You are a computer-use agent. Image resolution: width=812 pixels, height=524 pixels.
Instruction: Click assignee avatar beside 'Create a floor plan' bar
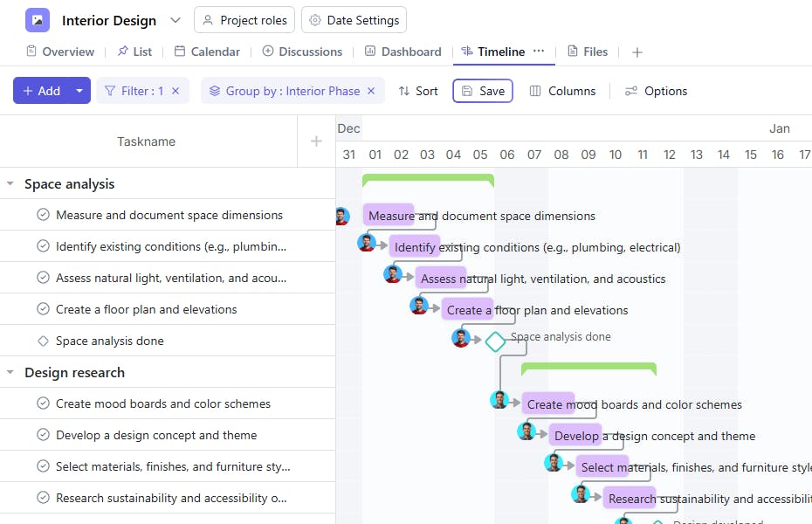click(x=419, y=306)
